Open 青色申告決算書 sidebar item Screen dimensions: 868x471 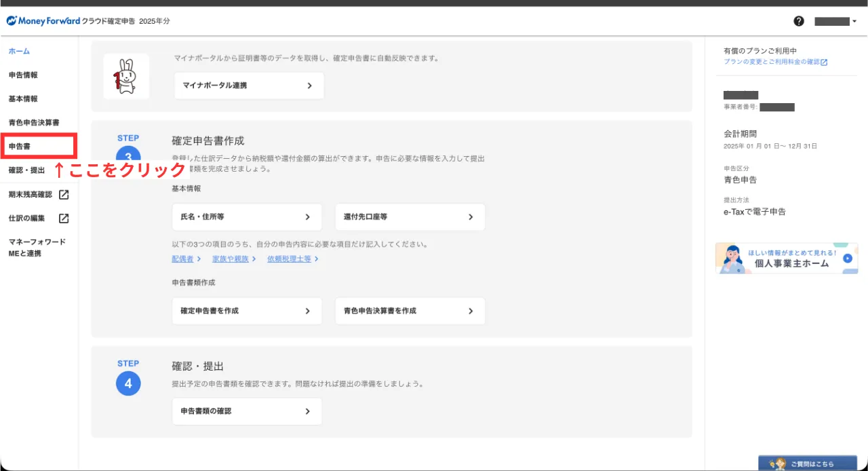click(34, 123)
